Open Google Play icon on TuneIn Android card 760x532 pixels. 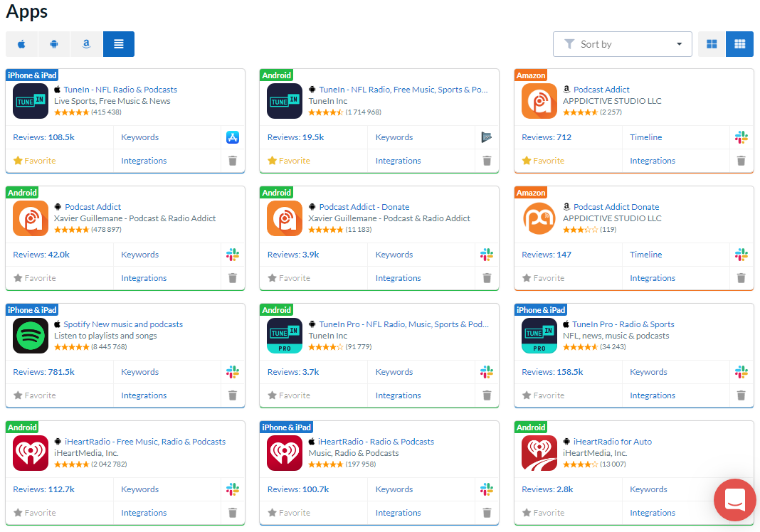(487, 137)
